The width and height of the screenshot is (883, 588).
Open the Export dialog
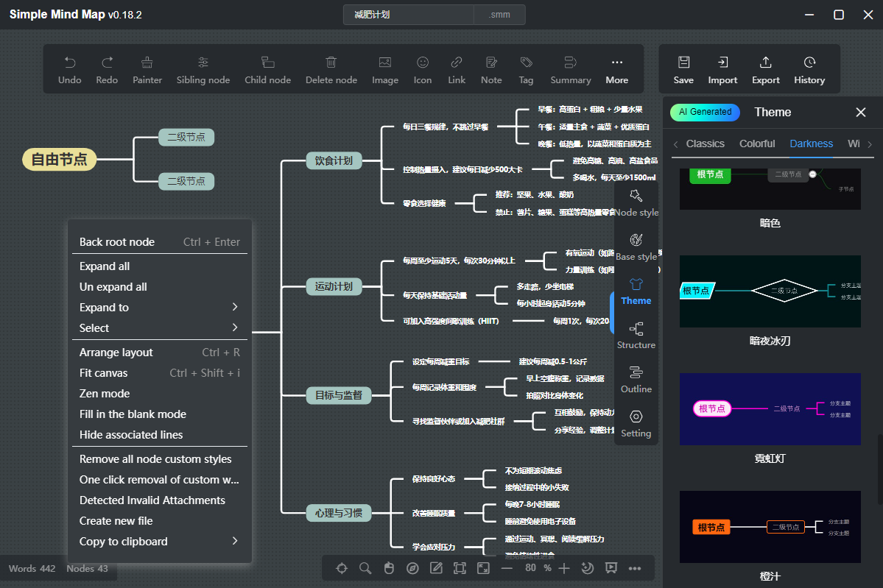point(765,71)
